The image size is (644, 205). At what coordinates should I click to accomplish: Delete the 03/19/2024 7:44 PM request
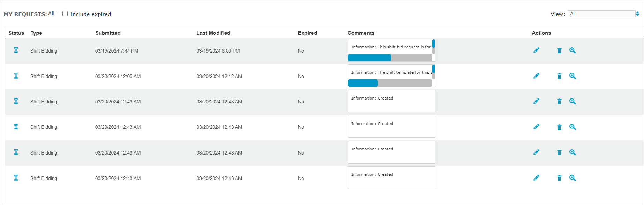(559, 51)
